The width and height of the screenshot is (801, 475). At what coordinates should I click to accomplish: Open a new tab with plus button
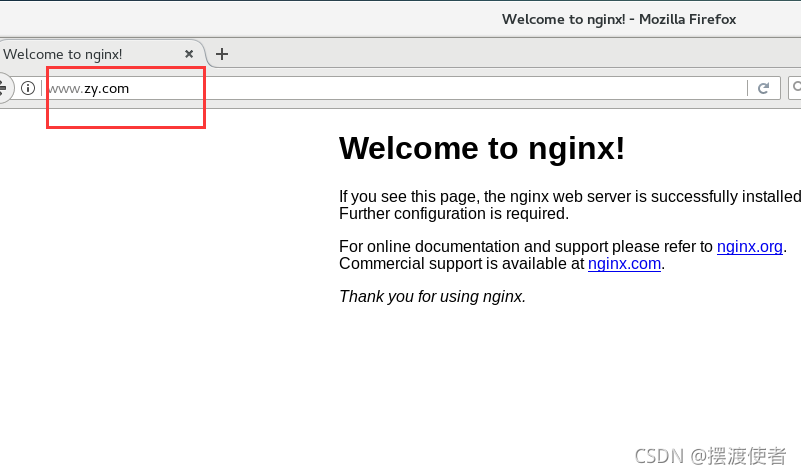(x=222, y=54)
